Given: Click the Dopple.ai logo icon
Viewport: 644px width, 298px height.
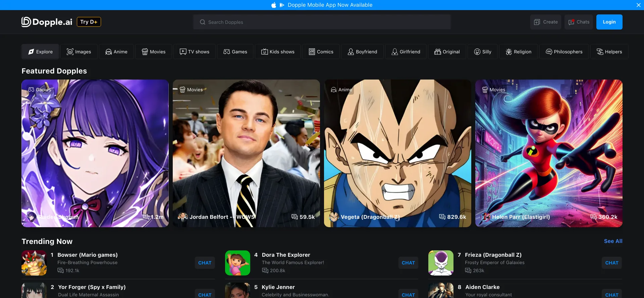Looking at the screenshot, I should [x=26, y=22].
